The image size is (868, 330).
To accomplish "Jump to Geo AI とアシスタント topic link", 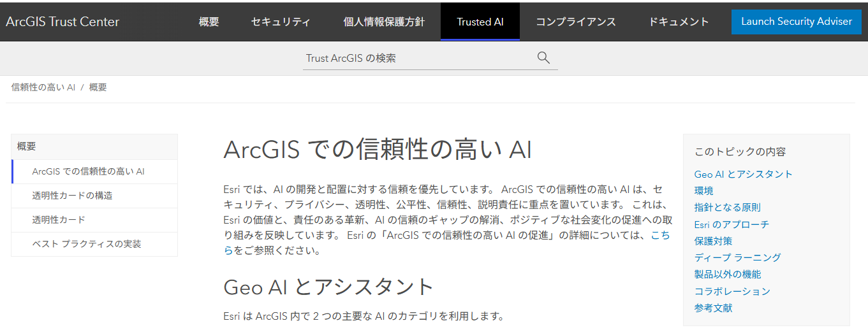I will (744, 174).
